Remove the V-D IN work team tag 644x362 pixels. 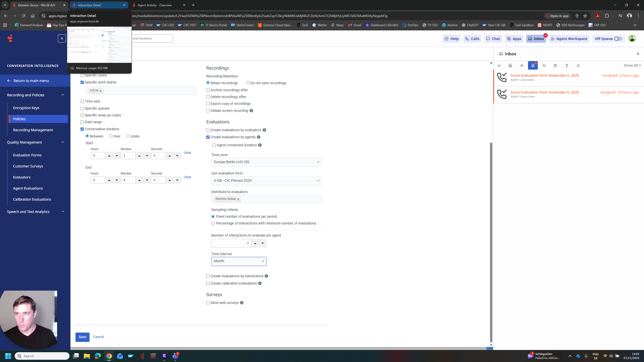100,91
